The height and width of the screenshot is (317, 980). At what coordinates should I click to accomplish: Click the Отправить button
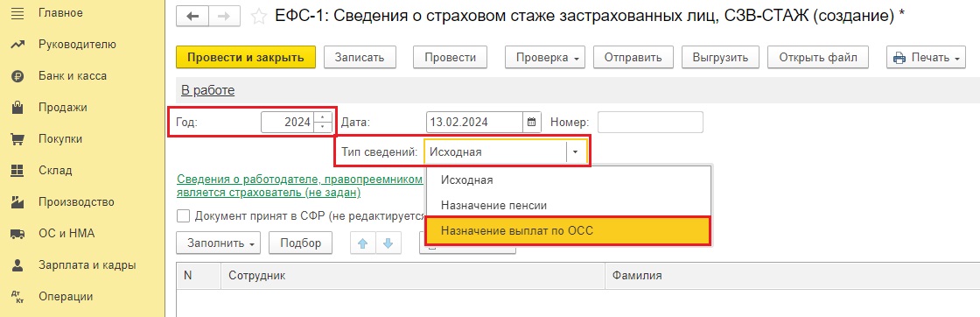[x=633, y=58]
